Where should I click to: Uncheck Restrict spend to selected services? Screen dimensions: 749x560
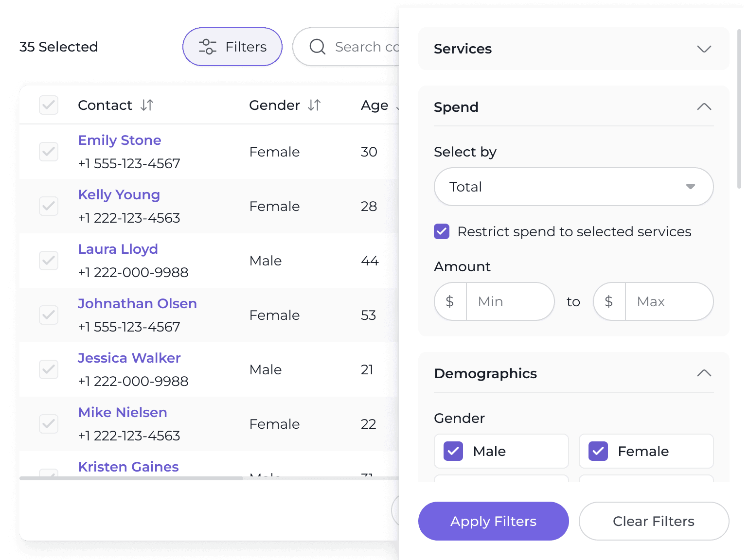[442, 231]
